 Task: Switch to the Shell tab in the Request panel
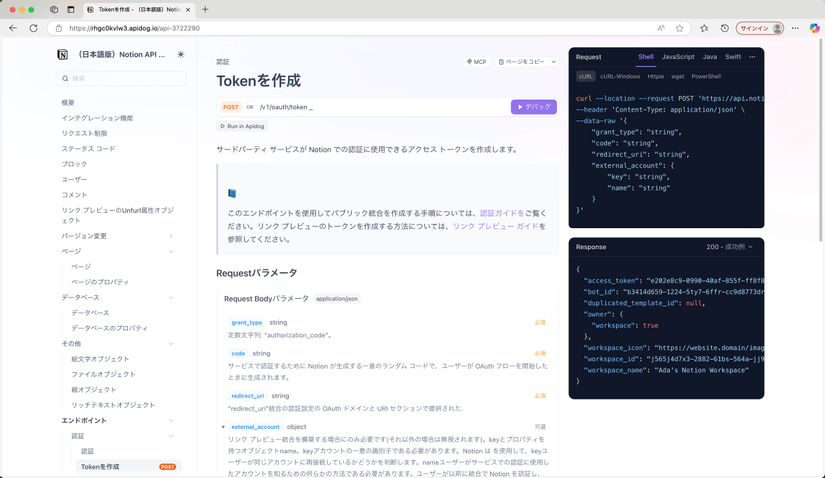coord(646,57)
